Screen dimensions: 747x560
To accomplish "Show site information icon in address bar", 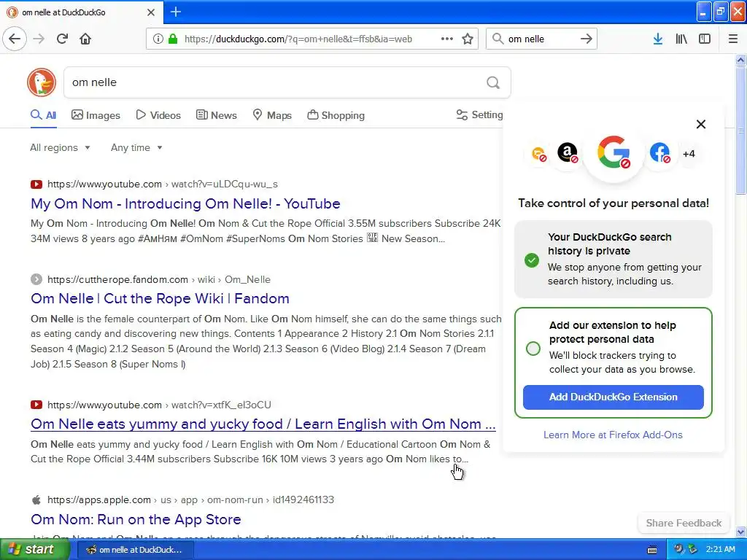I will [158, 39].
